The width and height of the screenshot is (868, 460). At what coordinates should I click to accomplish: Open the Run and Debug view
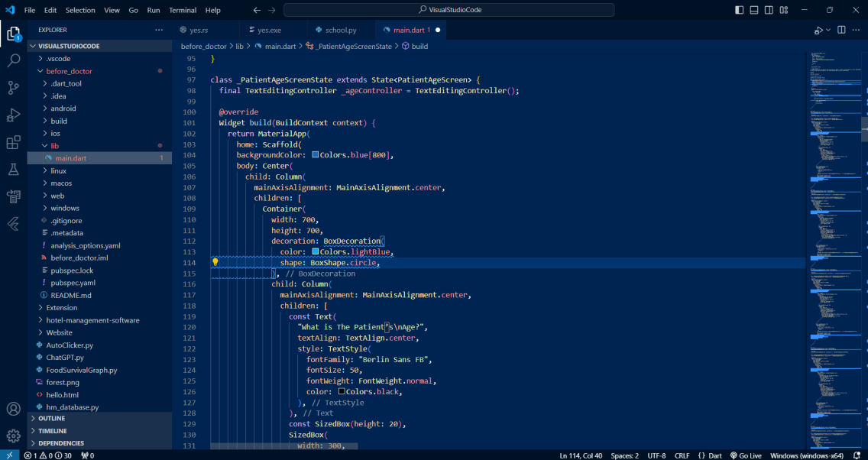coord(13,115)
